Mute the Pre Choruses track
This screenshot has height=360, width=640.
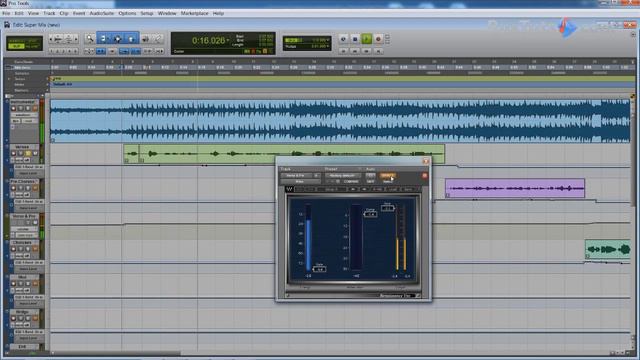[x=35, y=188]
